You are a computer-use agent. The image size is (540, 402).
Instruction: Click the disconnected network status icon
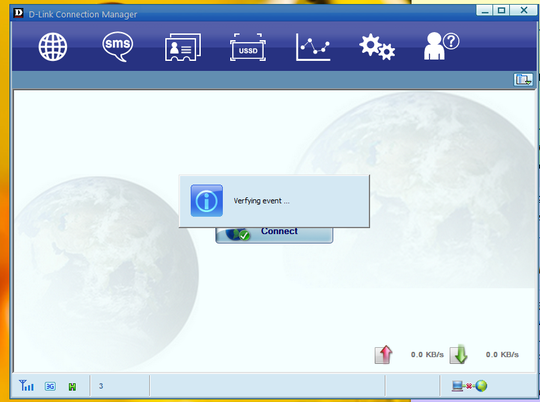[x=469, y=386]
